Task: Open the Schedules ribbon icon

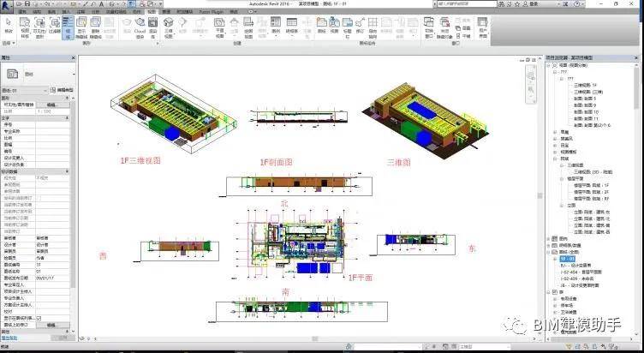Action: pyautogui.click(x=292, y=27)
